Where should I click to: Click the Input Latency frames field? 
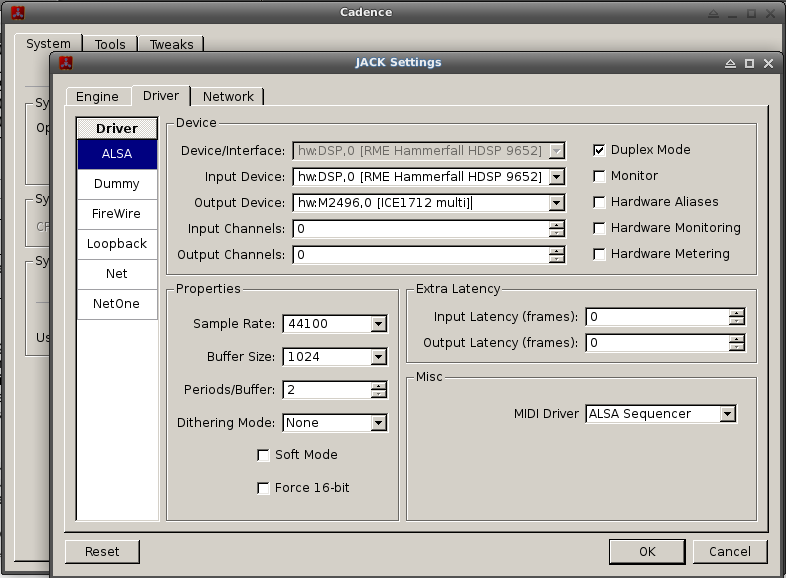656,317
